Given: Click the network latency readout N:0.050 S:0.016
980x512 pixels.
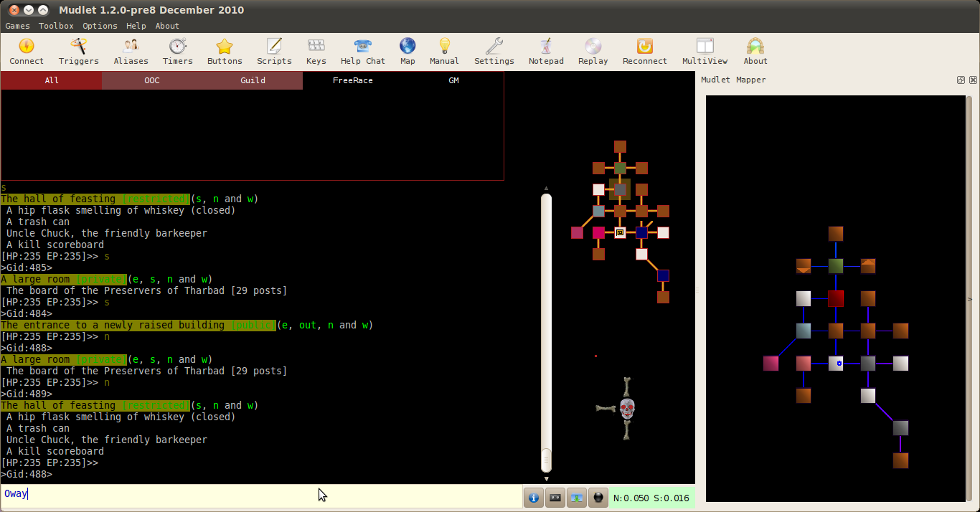Looking at the screenshot, I should (651, 498).
